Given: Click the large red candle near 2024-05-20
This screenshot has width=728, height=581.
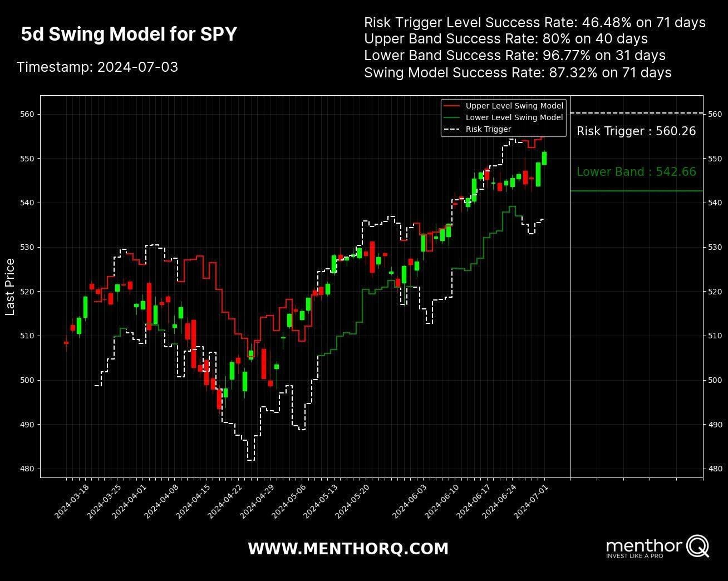Looking at the screenshot, I should click(373, 256).
